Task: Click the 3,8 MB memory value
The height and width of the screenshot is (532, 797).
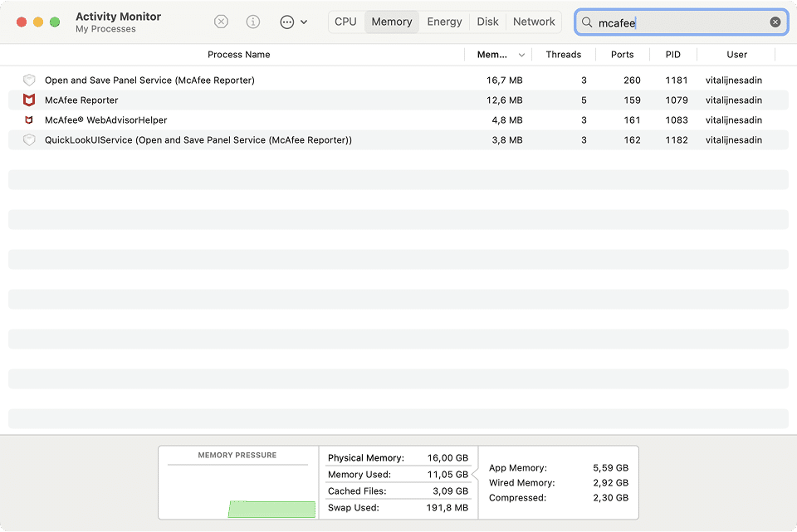Action: 506,139
